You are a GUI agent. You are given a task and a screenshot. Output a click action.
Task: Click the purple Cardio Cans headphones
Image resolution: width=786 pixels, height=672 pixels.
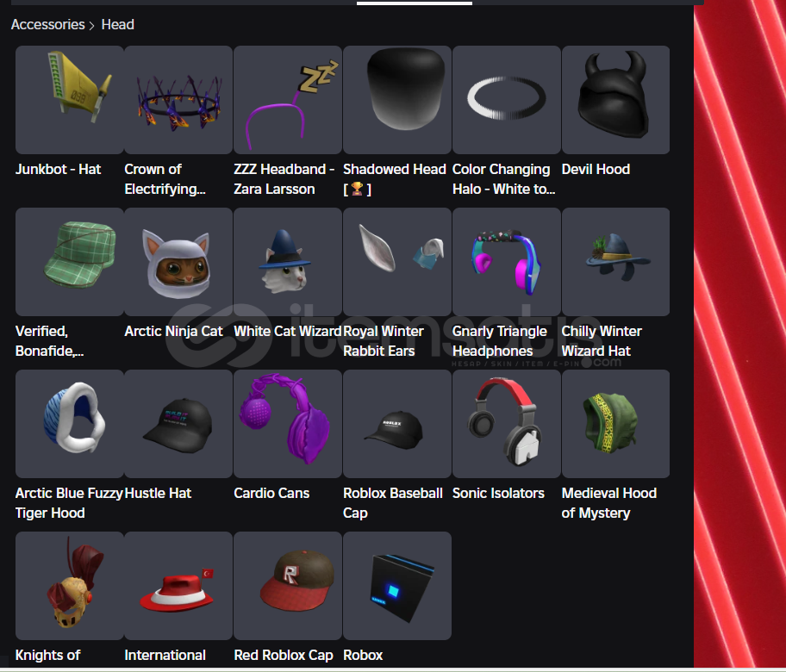[x=288, y=423]
